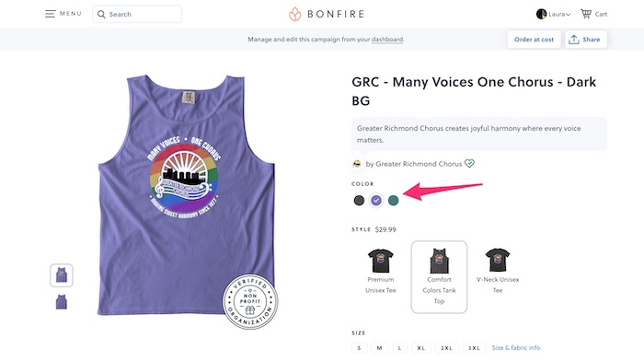The height and width of the screenshot is (361, 644).
Task: Choose size S option
Action: point(359,348)
